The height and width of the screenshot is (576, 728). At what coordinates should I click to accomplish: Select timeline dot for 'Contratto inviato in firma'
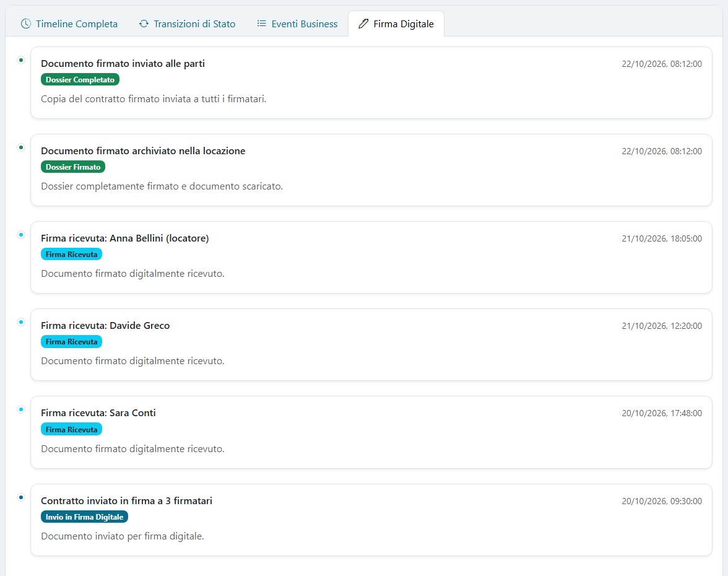(x=21, y=497)
